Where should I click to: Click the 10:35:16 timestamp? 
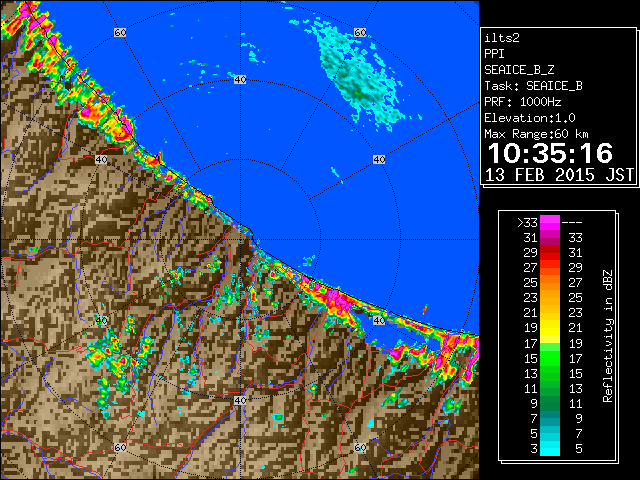click(550, 153)
